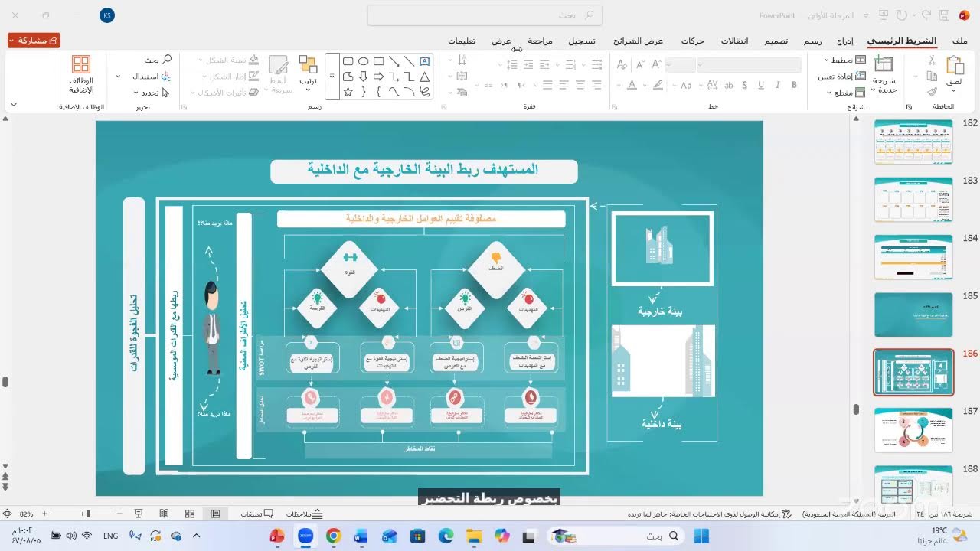The image size is (980, 551).
Task: Open the Section (مقطع) dropdown
Action: 847,93
